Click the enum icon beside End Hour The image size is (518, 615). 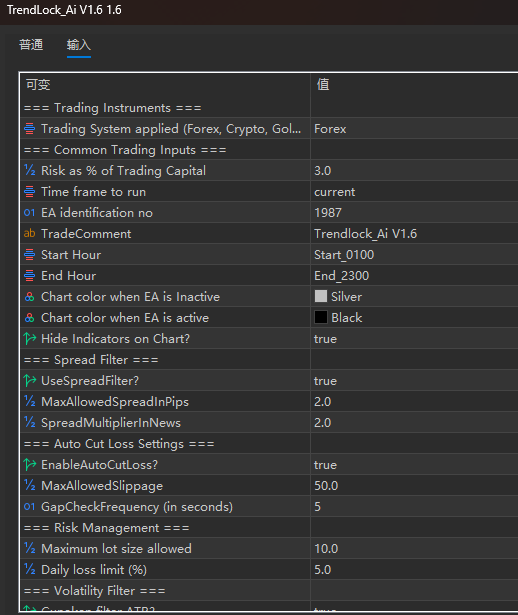(29, 276)
